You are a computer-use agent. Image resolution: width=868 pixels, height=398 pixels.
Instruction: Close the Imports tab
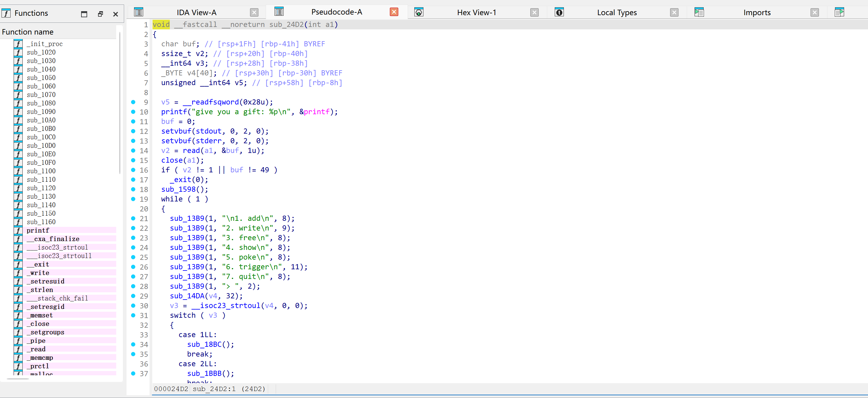coord(814,12)
